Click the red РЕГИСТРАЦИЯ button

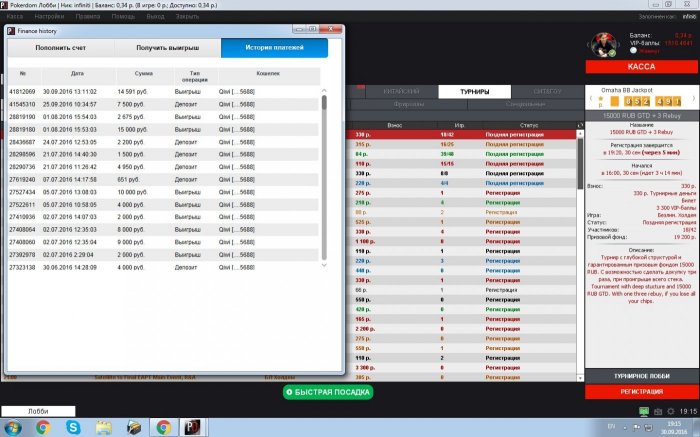pos(642,391)
